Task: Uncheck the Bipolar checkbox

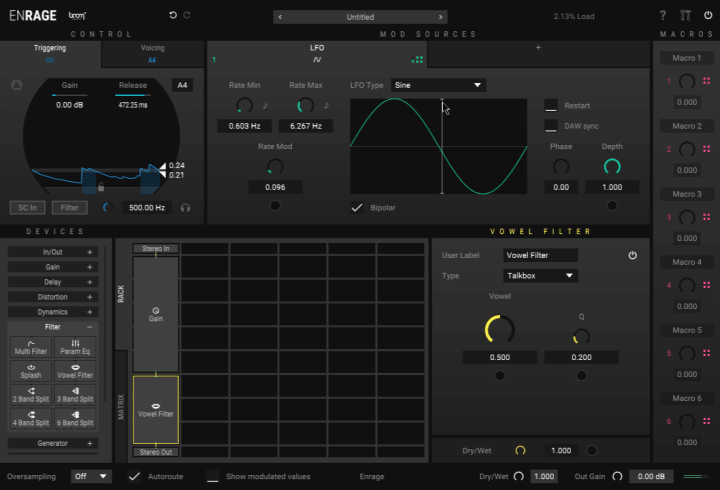Action: click(x=357, y=208)
